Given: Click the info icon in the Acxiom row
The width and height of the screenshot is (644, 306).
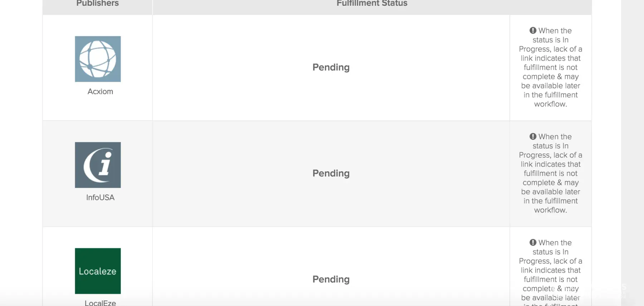Looking at the screenshot, I should [x=533, y=30].
